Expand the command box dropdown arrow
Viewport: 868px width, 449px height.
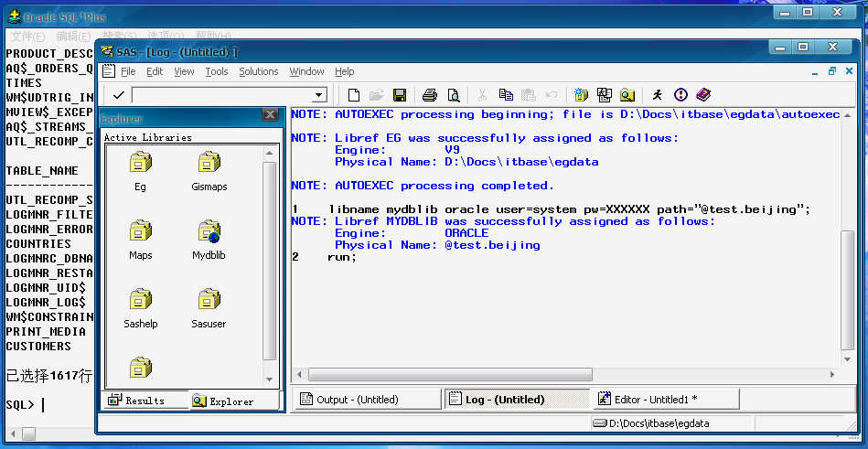tap(319, 95)
